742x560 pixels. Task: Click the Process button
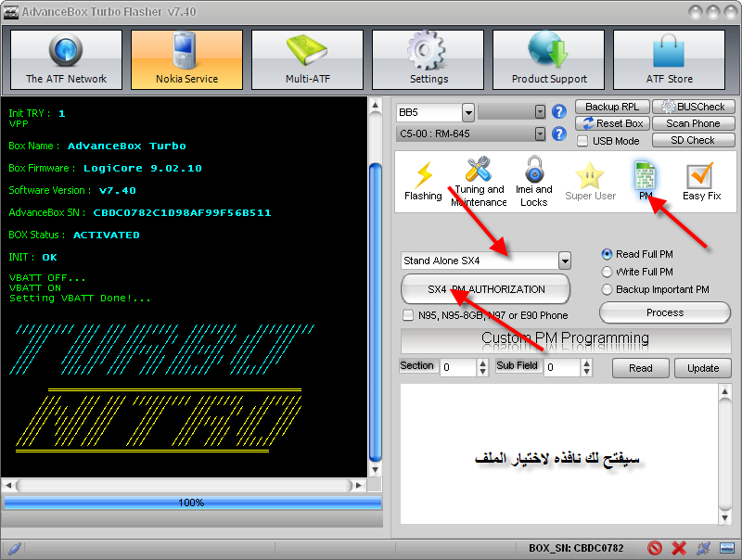pos(665,312)
